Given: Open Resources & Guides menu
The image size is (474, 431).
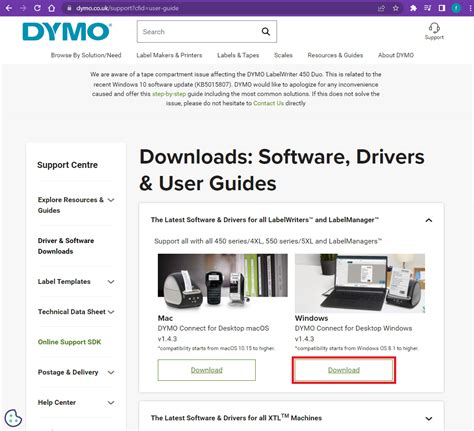Looking at the screenshot, I should pyautogui.click(x=335, y=55).
